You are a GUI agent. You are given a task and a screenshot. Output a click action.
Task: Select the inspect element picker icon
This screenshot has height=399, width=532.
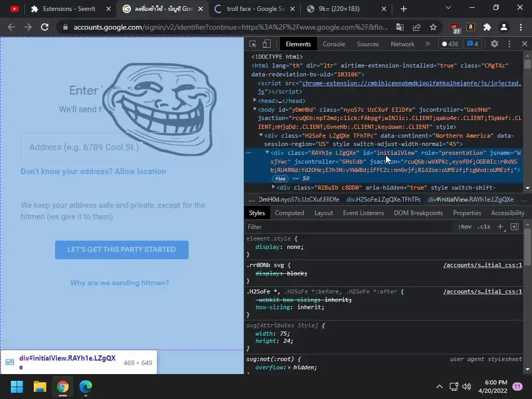(x=253, y=44)
